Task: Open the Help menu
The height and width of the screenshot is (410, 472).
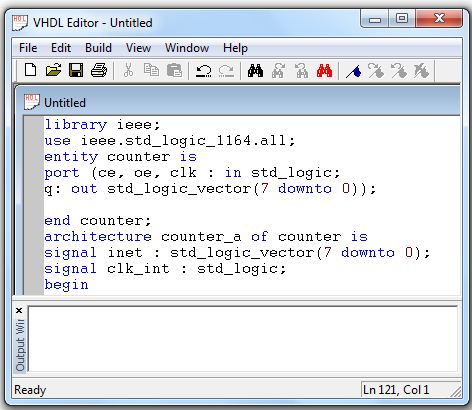Action: point(235,48)
